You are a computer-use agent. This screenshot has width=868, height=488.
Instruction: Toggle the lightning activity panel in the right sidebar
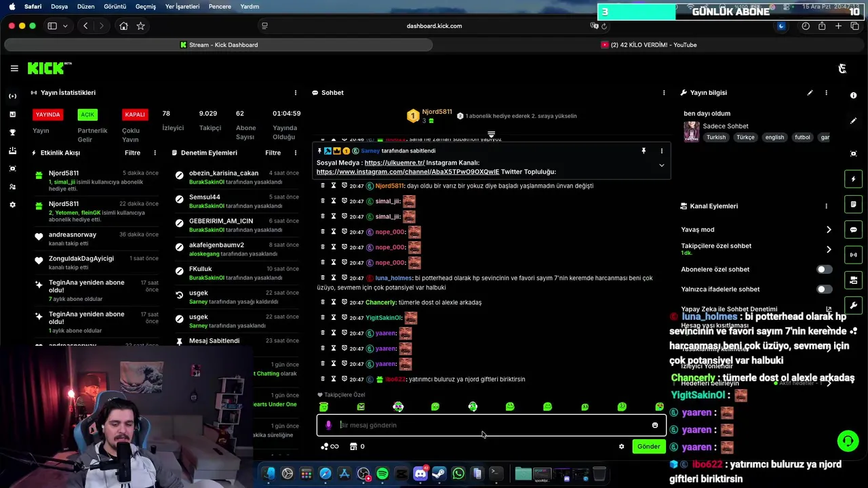853,179
